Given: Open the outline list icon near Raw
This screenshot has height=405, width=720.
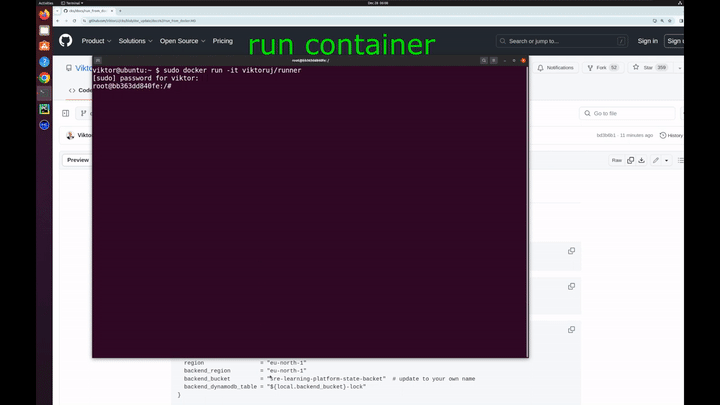Looking at the screenshot, I should coord(680,160).
